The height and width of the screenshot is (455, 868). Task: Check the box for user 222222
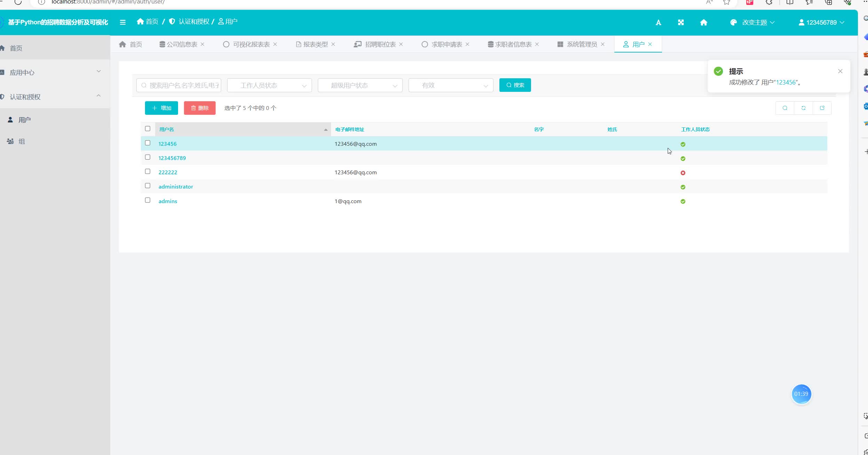coord(147,171)
